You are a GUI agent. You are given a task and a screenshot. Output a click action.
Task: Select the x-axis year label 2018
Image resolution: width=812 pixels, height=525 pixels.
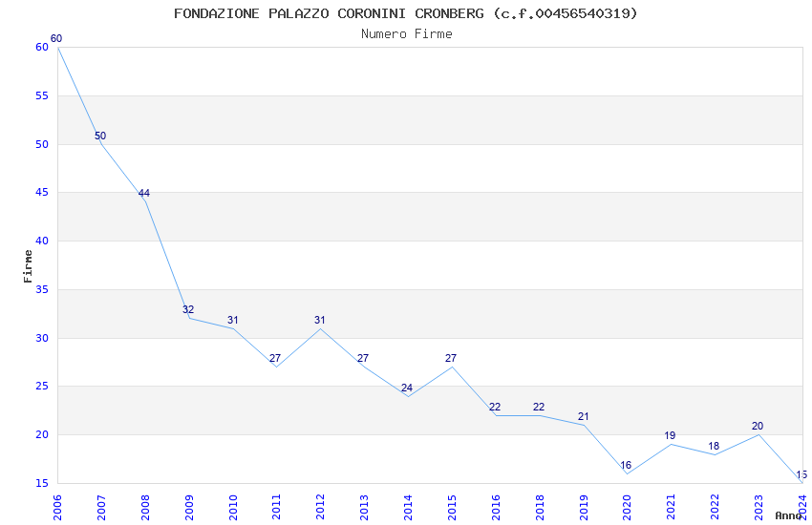[x=539, y=507]
